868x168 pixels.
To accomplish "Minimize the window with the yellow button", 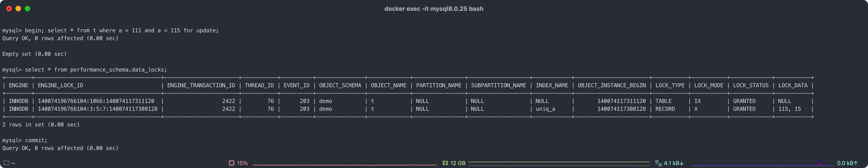I will click(x=18, y=9).
